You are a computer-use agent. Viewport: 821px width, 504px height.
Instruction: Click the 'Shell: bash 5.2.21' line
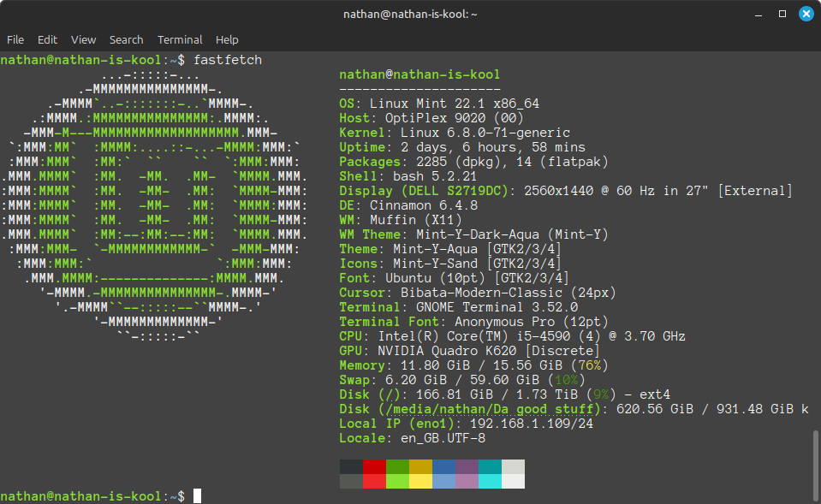pyautogui.click(x=408, y=176)
